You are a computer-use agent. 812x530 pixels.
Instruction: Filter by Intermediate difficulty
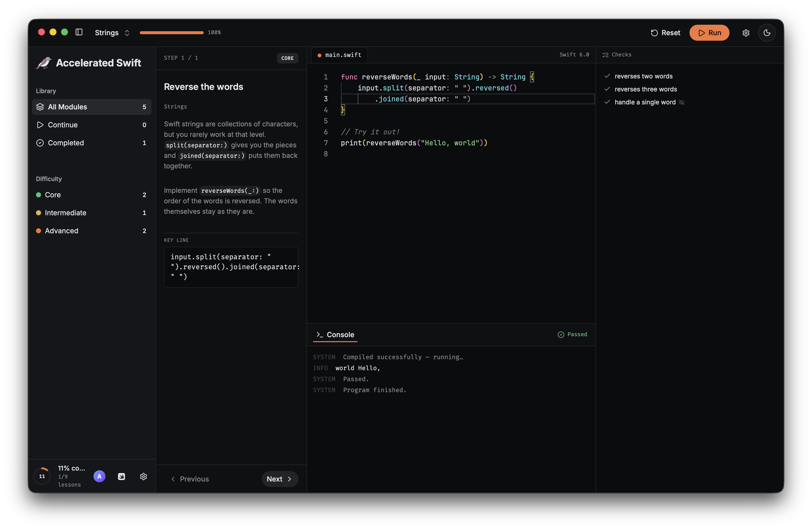[91, 213]
